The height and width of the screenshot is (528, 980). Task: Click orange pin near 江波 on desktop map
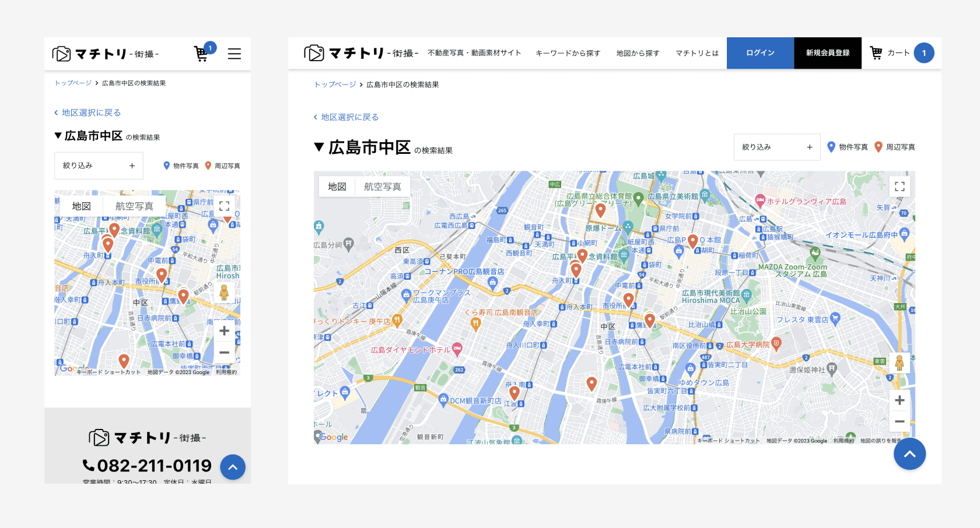(514, 393)
